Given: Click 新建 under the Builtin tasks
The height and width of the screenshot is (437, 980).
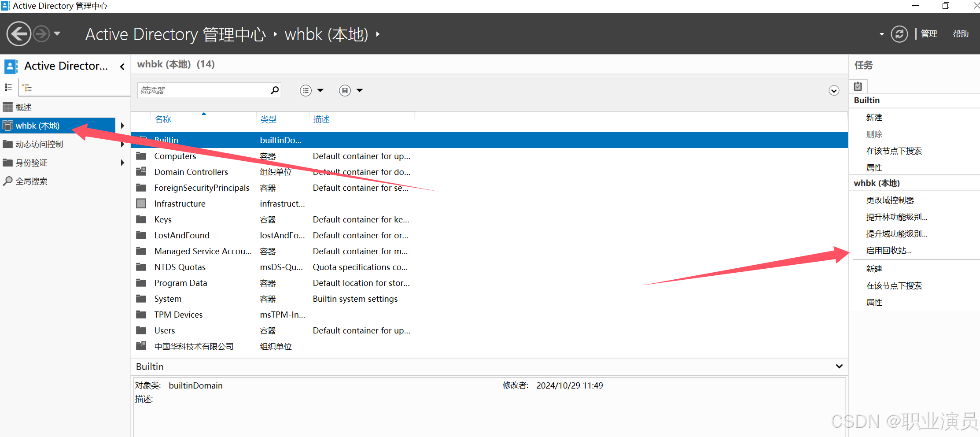Looking at the screenshot, I should pos(874,118).
